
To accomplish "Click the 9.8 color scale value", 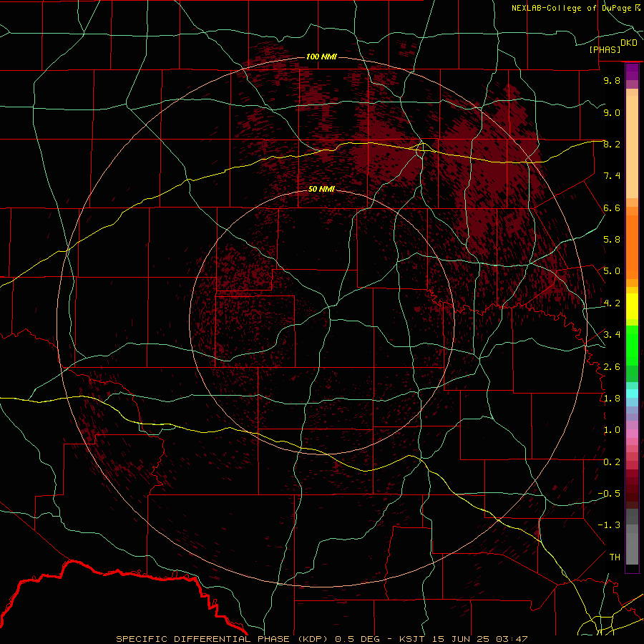I will coord(612,80).
